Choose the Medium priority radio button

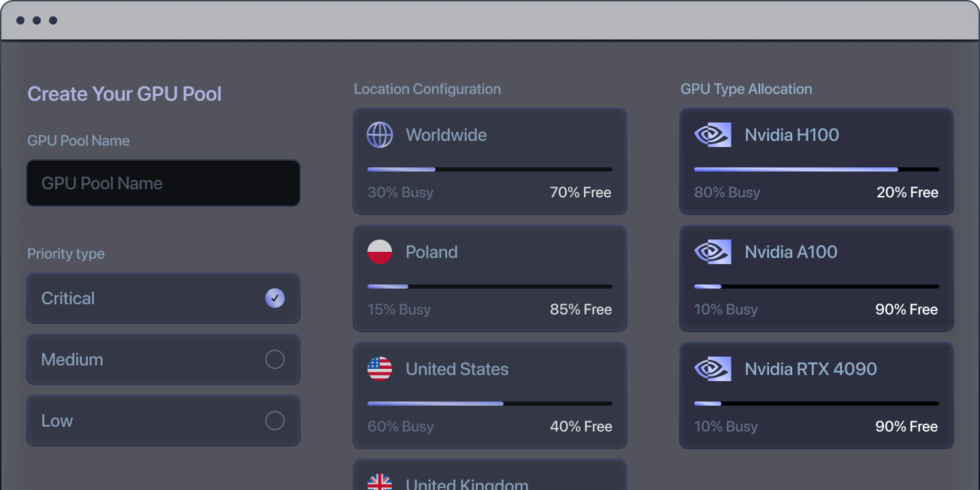click(275, 359)
